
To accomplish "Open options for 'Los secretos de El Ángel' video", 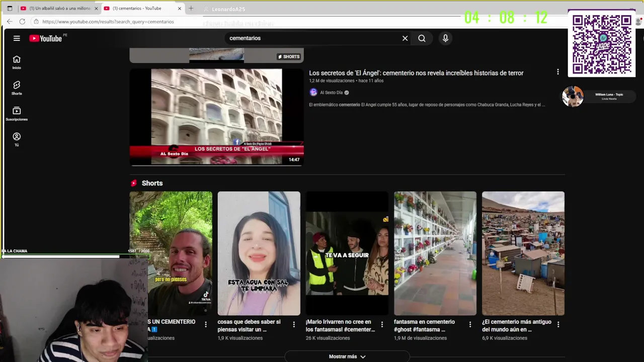I will [557, 72].
